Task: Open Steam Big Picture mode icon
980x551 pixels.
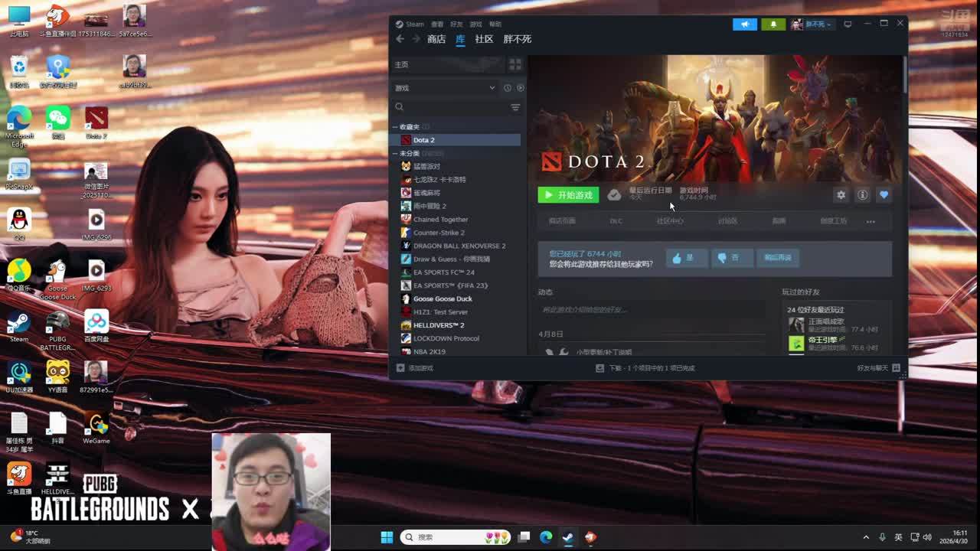Action: [848, 24]
